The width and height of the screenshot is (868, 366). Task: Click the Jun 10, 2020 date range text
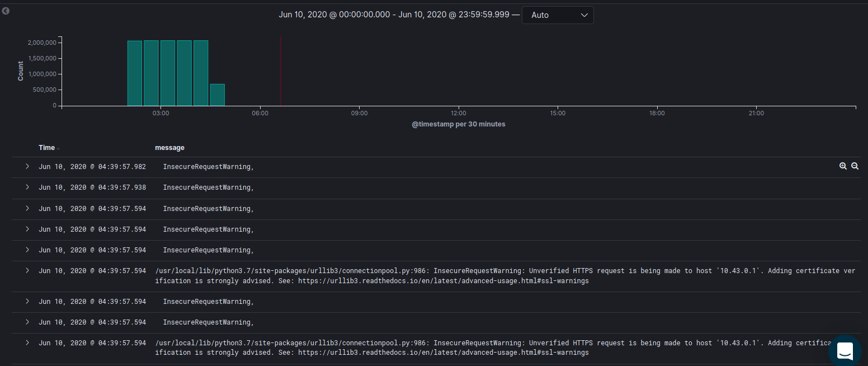[x=394, y=15]
